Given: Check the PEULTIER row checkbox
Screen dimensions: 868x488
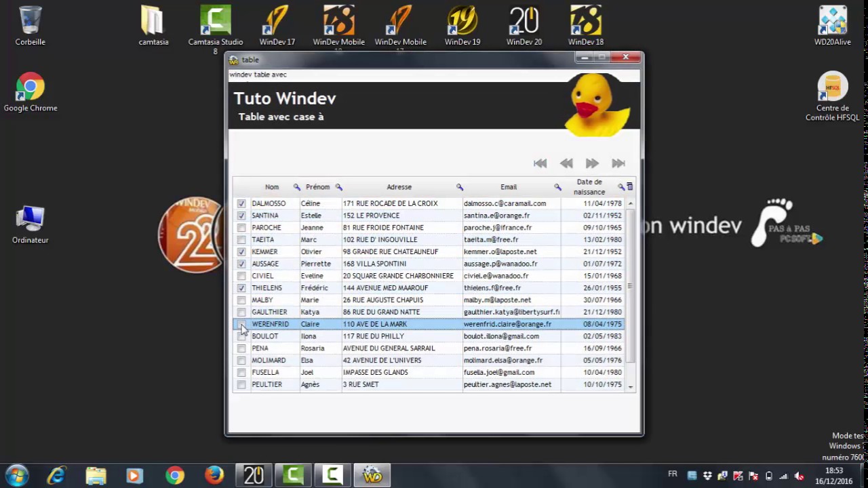Looking at the screenshot, I should pyautogui.click(x=241, y=384).
